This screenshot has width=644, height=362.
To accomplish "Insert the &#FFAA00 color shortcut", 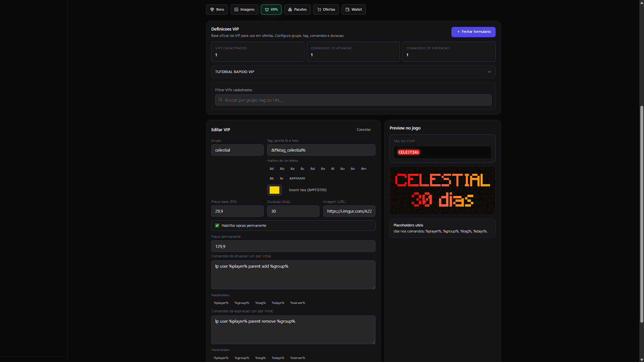I will click(297, 178).
